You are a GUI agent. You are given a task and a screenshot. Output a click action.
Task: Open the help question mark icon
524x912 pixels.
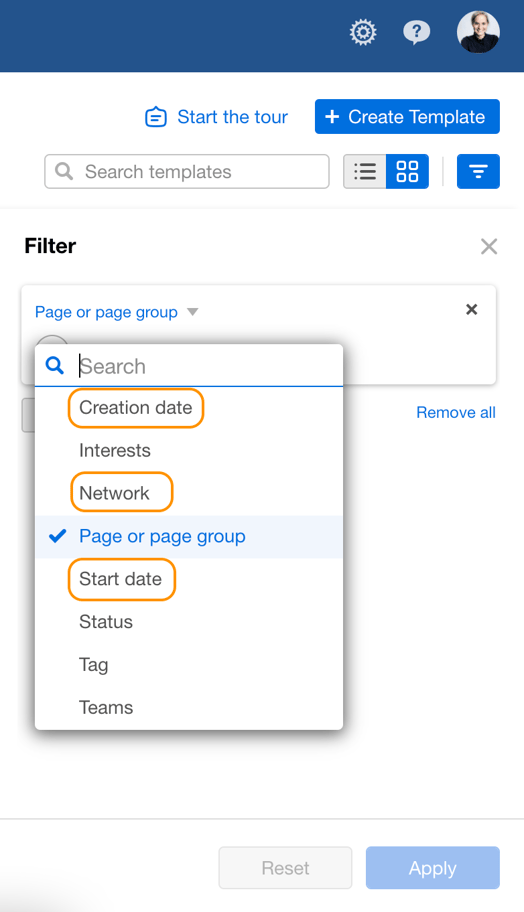point(416,32)
